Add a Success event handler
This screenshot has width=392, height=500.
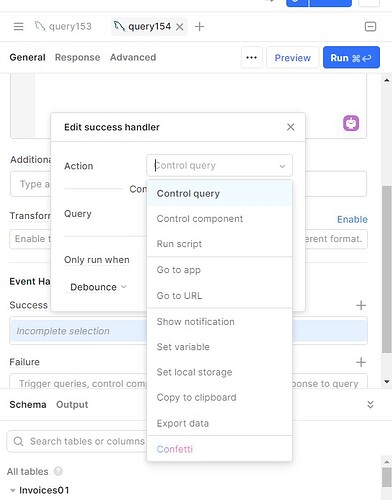(x=361, y=305)
